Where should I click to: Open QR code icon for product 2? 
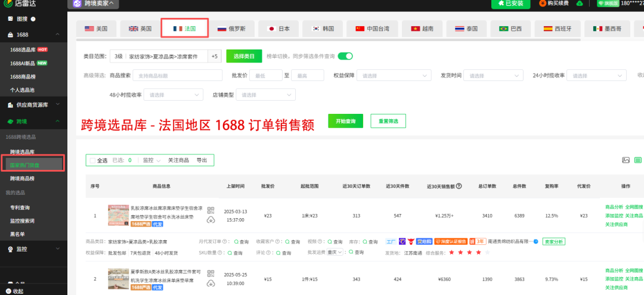pos(211,274)
